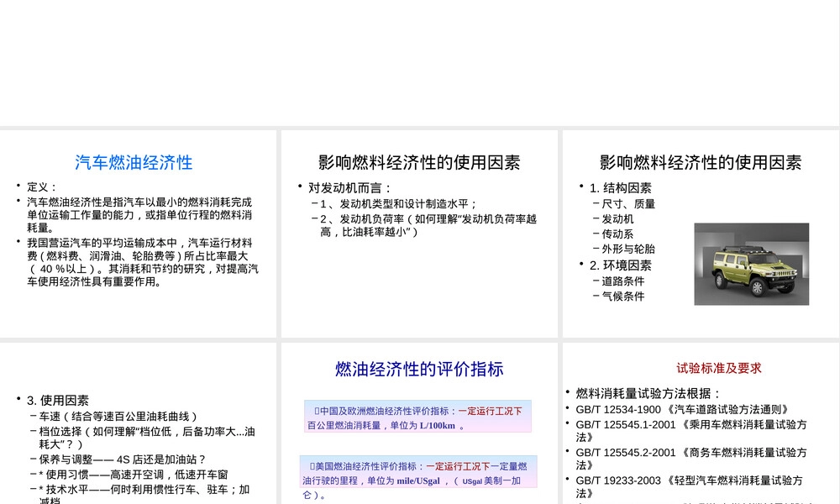Select the 中国及欧洲燃油经济性评价指标 text box
The width and height of the screenshot is (840, 504).
pyautogui.click(x=417, y=416)
